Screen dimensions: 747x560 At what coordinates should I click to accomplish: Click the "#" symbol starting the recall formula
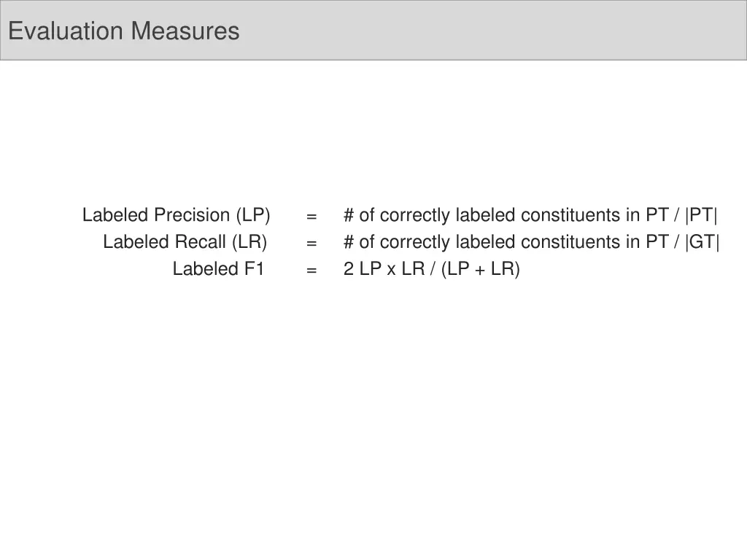click(x=349, y=242)
